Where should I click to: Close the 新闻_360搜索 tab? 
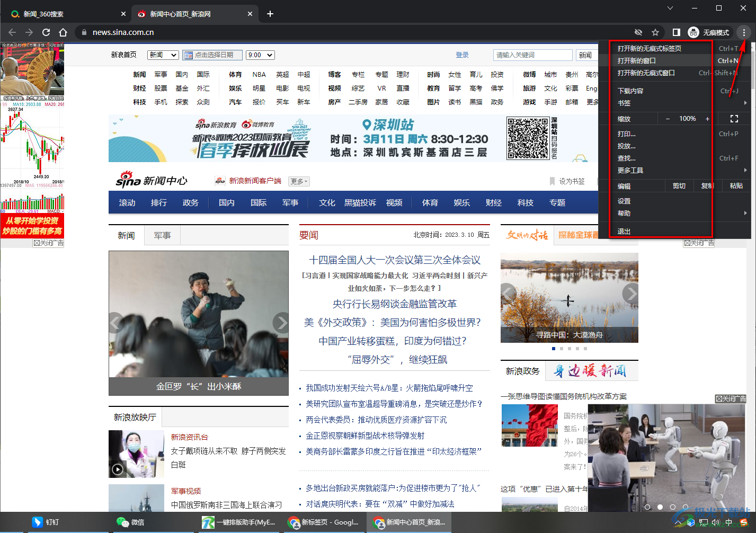[x=123, y=14]
